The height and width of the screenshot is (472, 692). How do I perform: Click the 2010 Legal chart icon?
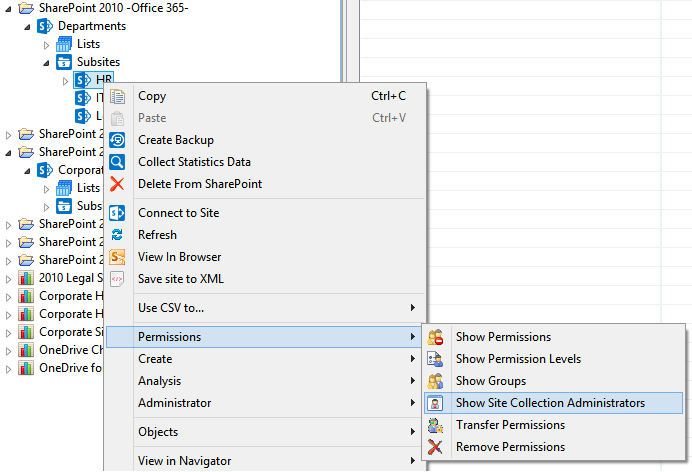[x=26, y=278]
